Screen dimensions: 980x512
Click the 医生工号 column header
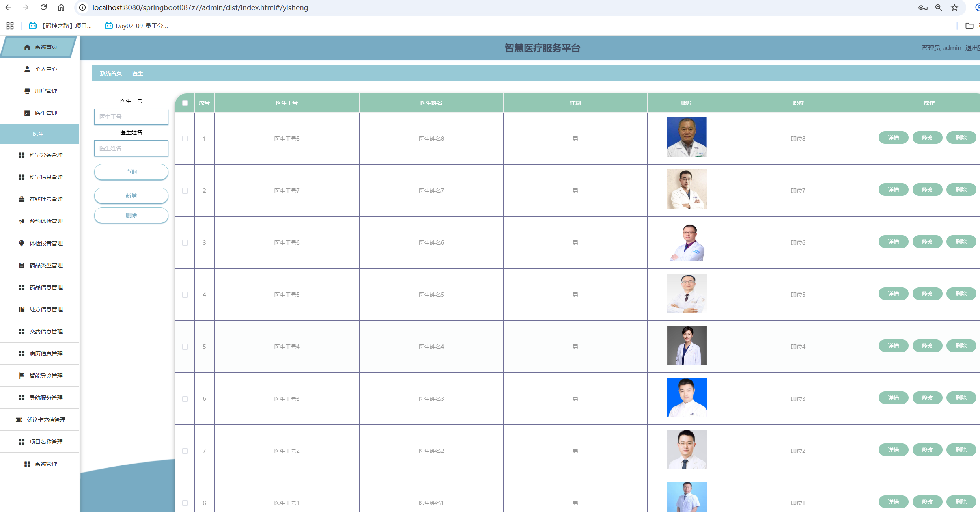tap(287, 103)
